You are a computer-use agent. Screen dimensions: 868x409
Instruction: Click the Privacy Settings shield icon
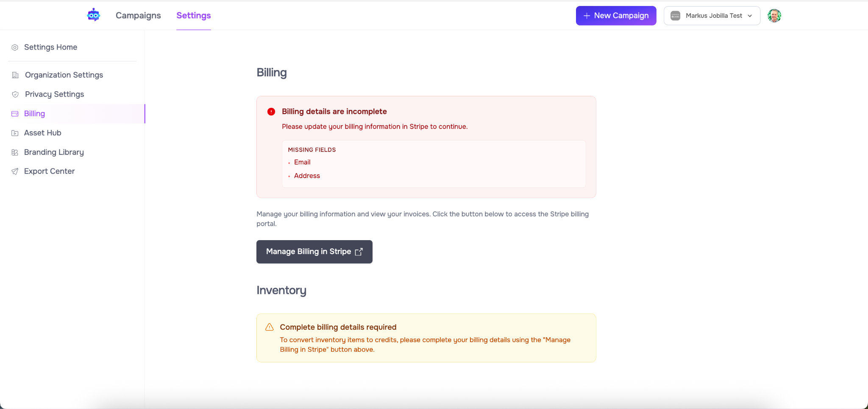click(15, 94)
